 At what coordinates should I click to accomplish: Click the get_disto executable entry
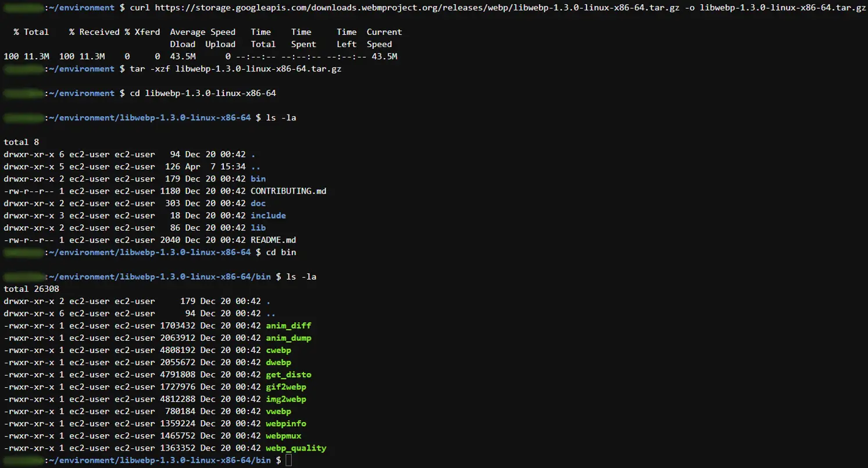[x=288, y=375]
